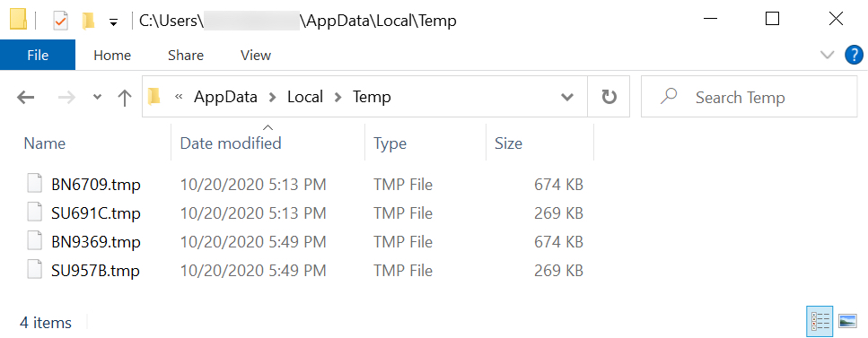Open the address bar history dropdown
Screen dimensions: 868x338
click(x=567, y=98)
